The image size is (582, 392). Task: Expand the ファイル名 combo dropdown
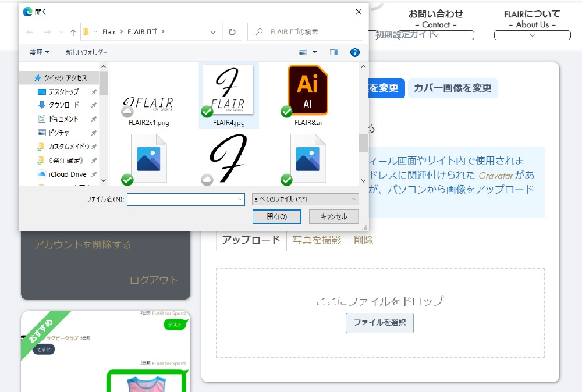point(240,199)
